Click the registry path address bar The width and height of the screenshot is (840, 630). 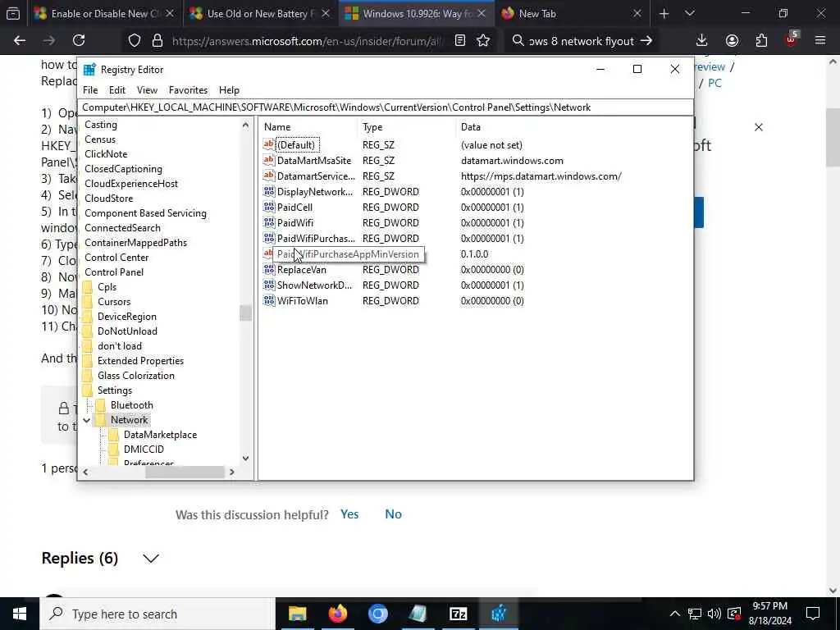(x=386, y=107)
